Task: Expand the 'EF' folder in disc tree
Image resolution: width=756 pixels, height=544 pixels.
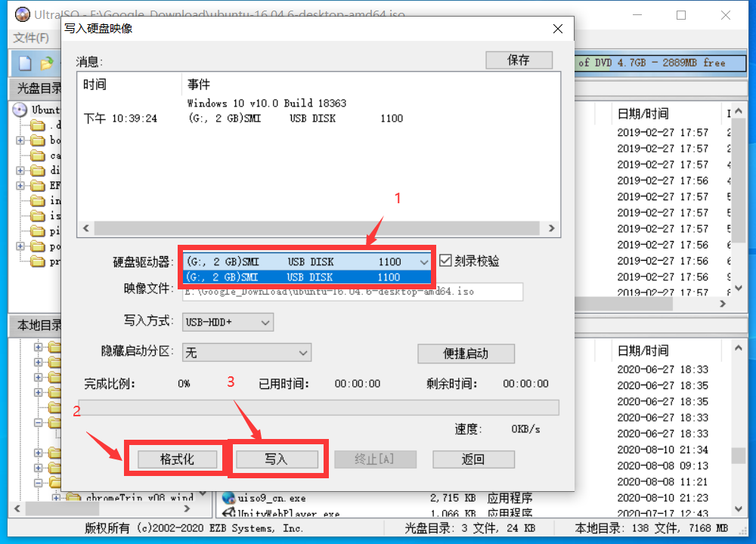Action: (20, 186)
